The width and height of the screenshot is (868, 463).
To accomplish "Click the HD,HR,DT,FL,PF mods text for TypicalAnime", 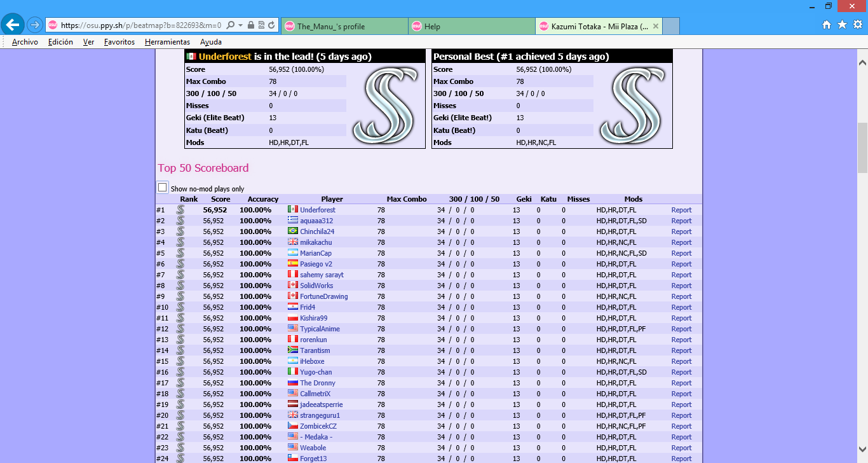I will (x=621, y=329).
